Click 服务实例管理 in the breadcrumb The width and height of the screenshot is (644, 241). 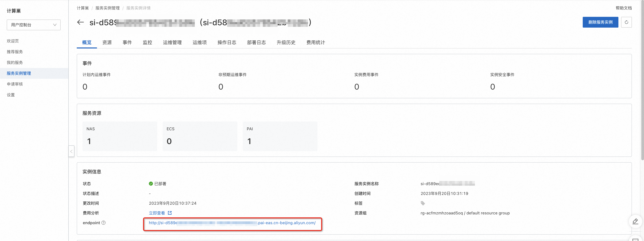point(108,8)
